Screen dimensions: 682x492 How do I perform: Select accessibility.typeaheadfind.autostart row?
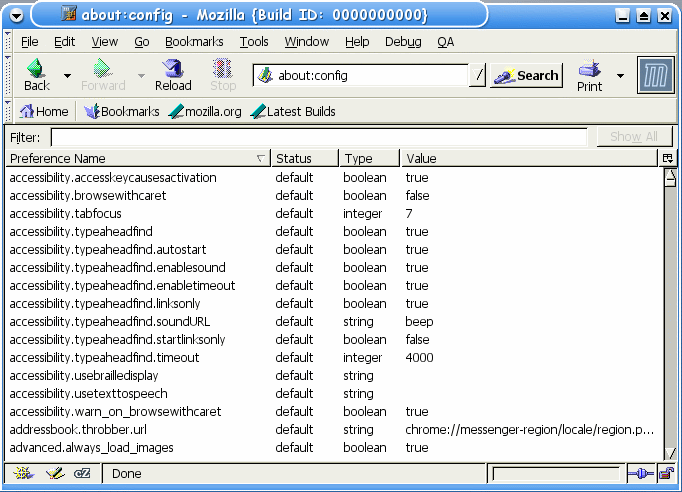[334, 250]
